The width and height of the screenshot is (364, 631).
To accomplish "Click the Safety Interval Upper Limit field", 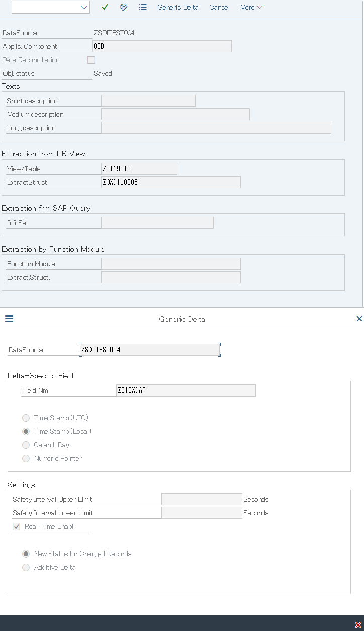I will tap(201, 499).
